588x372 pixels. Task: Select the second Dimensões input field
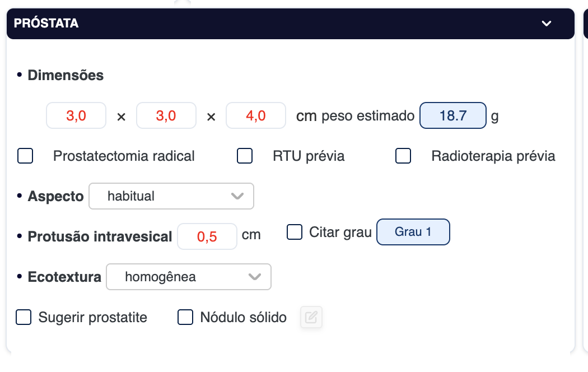(166, 116)
